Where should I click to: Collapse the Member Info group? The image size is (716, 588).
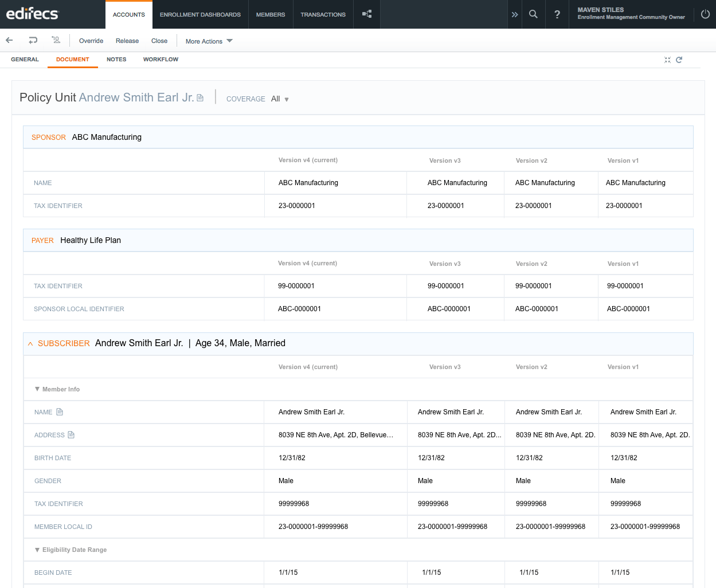(x=37, y=389)
